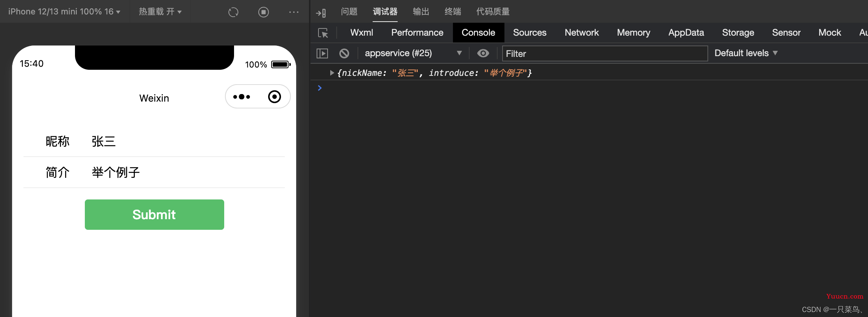Toggle the console sidebar panel icon
The image size is (868, 317).
[x=322, y=53]
